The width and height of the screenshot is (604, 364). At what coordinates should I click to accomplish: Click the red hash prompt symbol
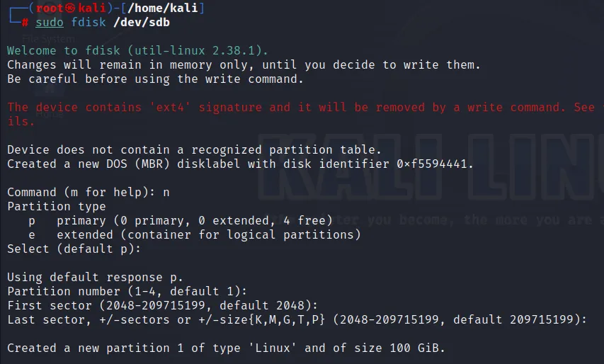tap(24, 22)
